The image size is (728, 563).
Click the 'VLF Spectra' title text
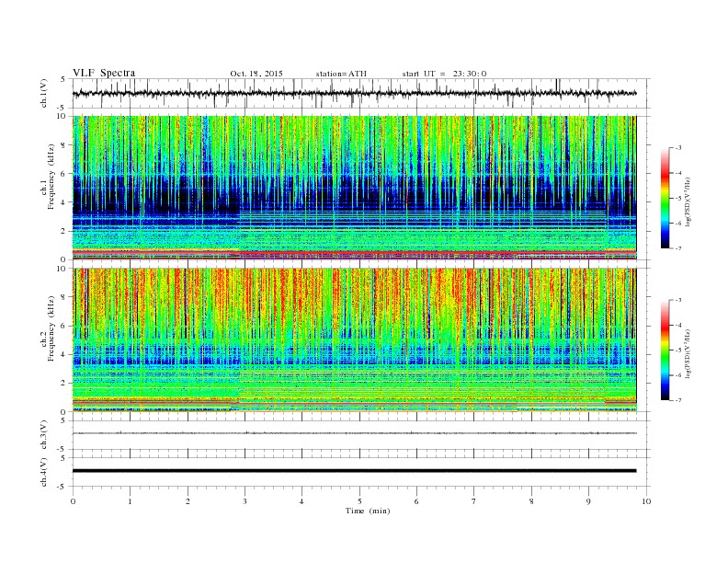coord(104,73)
